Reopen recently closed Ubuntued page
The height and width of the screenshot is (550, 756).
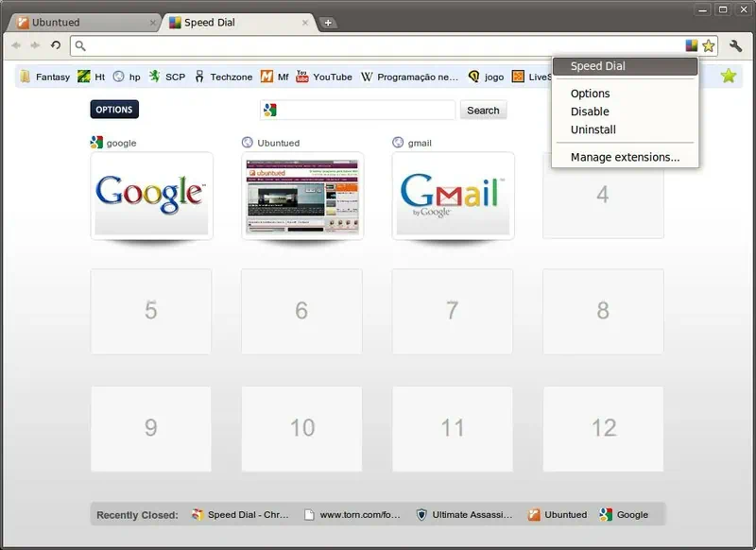(558, 515)
